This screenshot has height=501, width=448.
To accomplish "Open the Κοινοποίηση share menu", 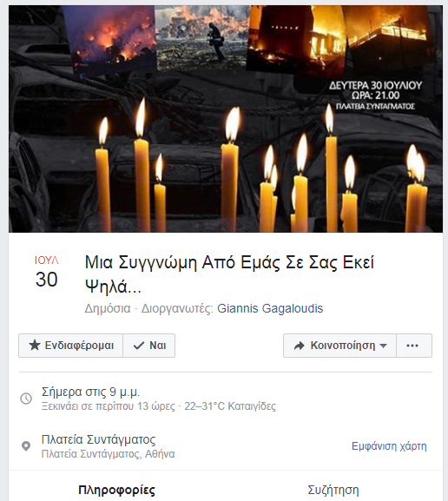I will pos(339,346).
